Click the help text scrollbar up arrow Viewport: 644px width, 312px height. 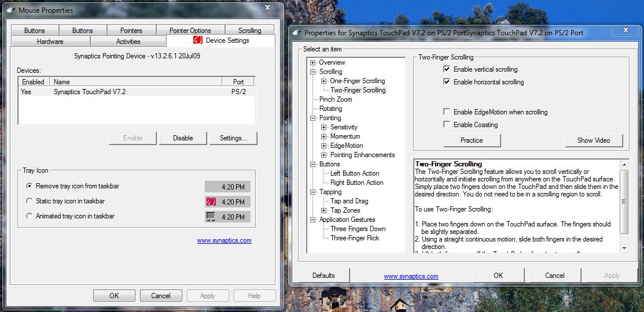pyautogui.click(x=624, y=165)
